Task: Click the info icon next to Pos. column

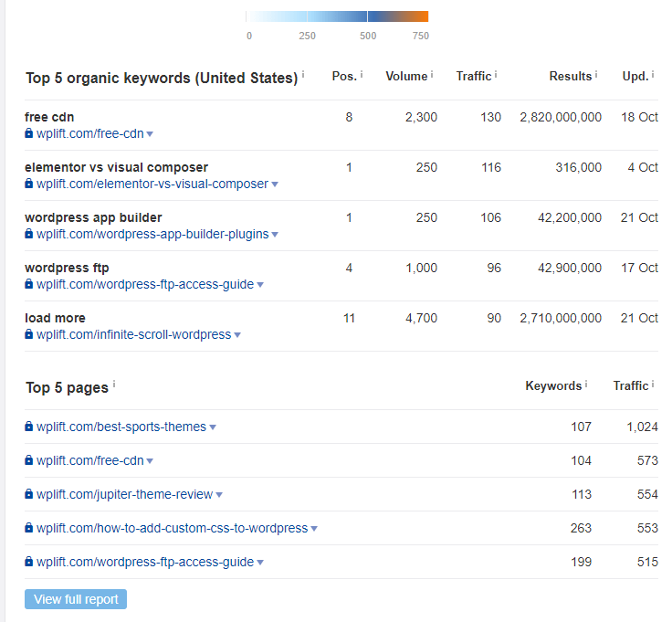Action: point(362,75)
